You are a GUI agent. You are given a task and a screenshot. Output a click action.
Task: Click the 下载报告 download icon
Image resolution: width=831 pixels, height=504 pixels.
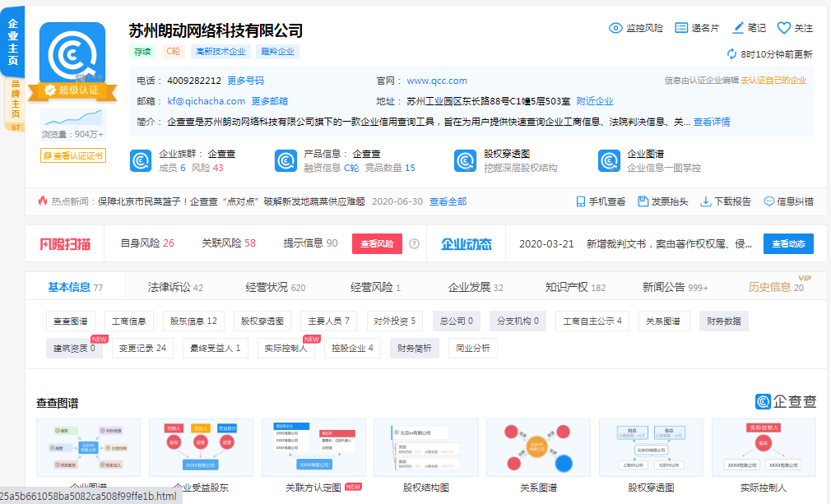point(705,201)
